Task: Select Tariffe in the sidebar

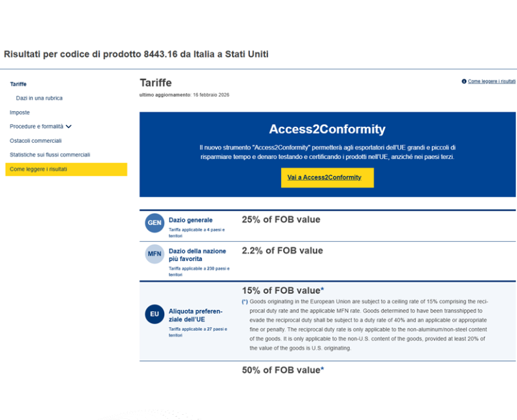Action: tap(18, 84)
